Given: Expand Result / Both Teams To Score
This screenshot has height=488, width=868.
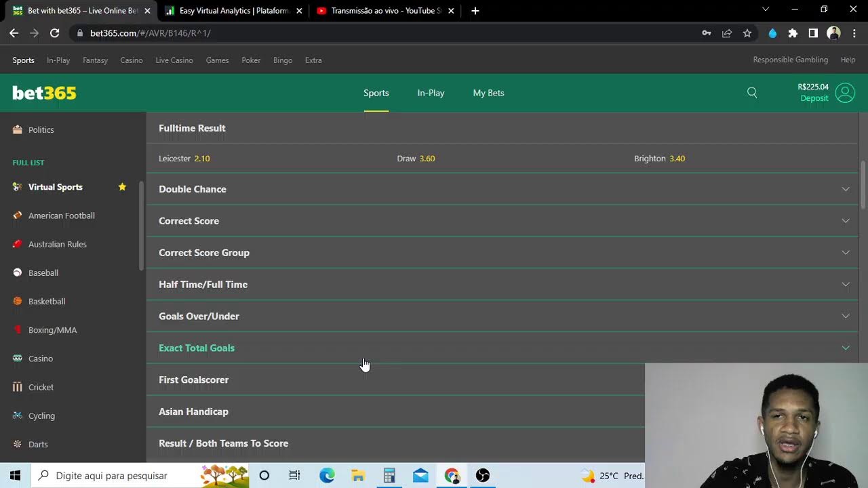Looking at the screenshot, I should point(395,444).
